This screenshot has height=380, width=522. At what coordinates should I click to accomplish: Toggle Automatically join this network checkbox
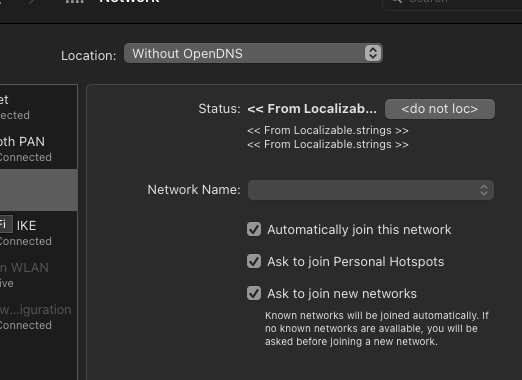(254, 229)
